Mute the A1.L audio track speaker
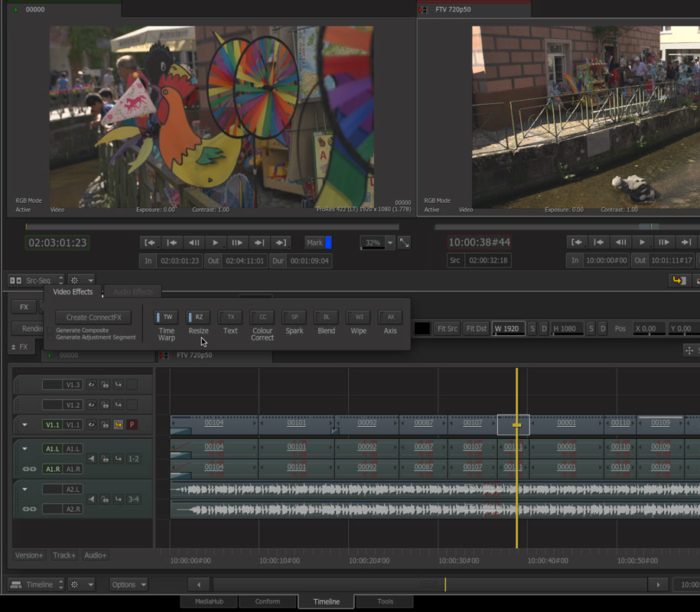This screenshot has height=612, width=700. pos(91,459)
